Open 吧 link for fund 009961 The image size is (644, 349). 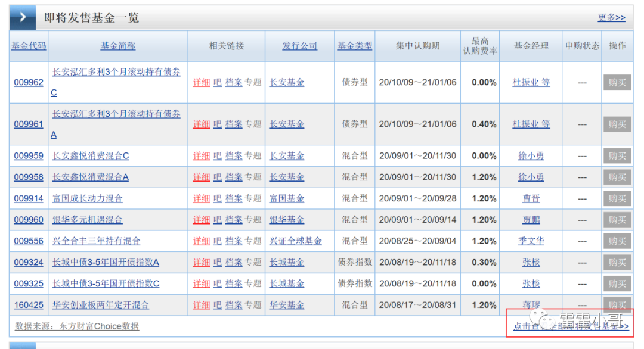(x=217, y=124)
